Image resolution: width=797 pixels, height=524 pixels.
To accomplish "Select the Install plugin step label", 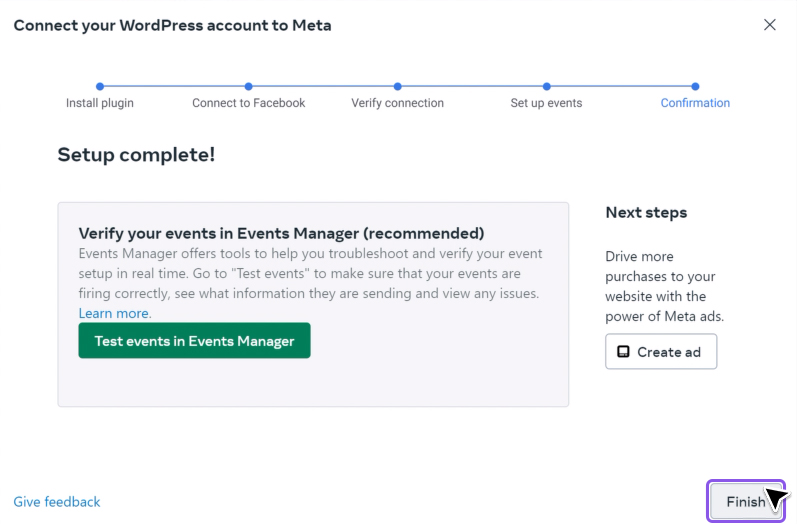I will pyautogui.click(x=100, y=103).
